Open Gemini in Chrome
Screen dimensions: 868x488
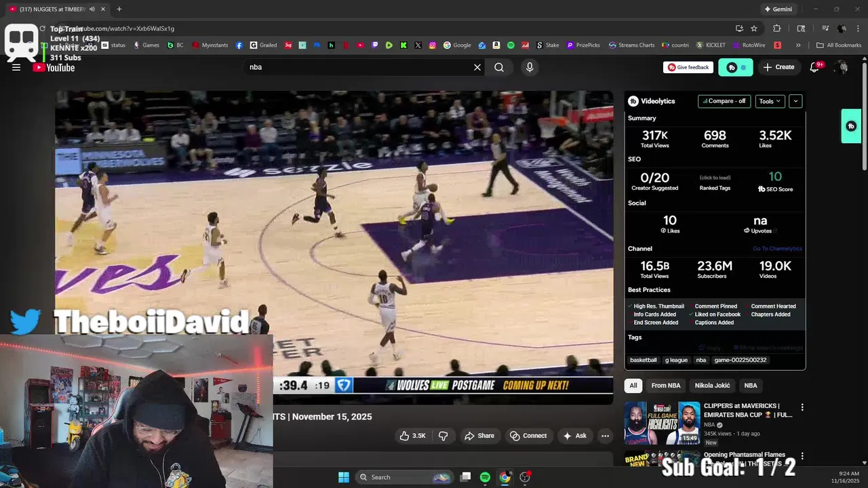778,9
